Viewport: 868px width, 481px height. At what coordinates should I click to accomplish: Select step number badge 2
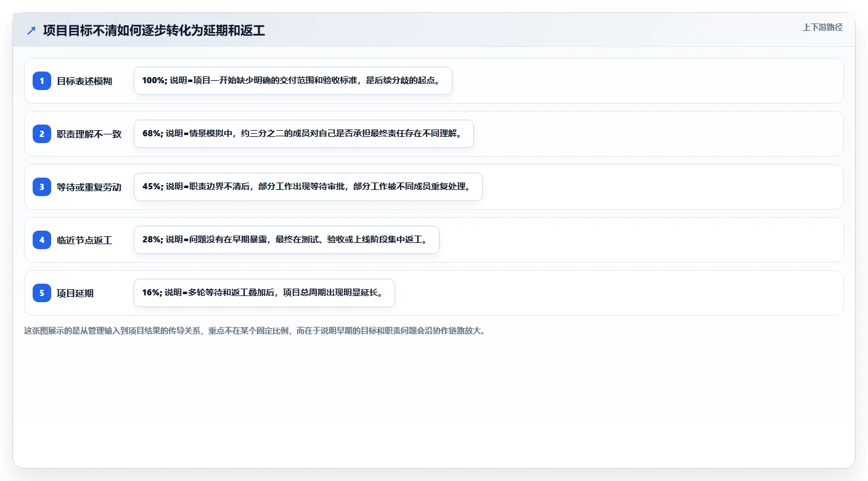click(x=42, y=134)
